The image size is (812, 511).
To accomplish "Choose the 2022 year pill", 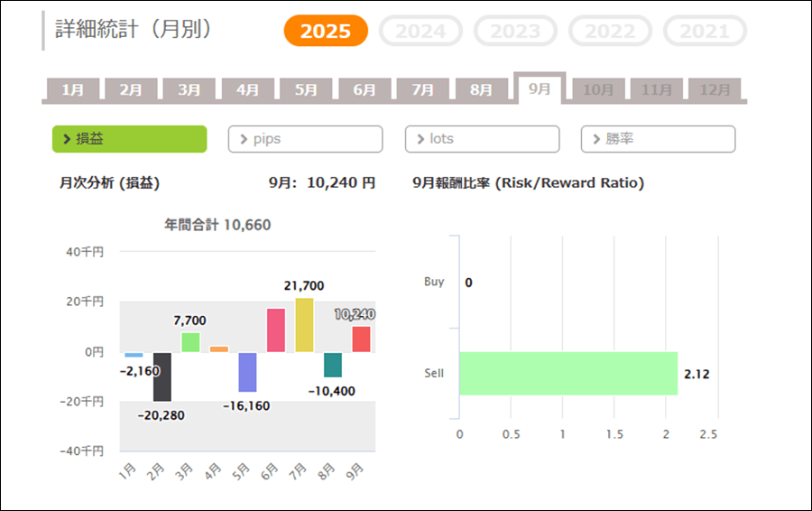I will tap(610, 32).
